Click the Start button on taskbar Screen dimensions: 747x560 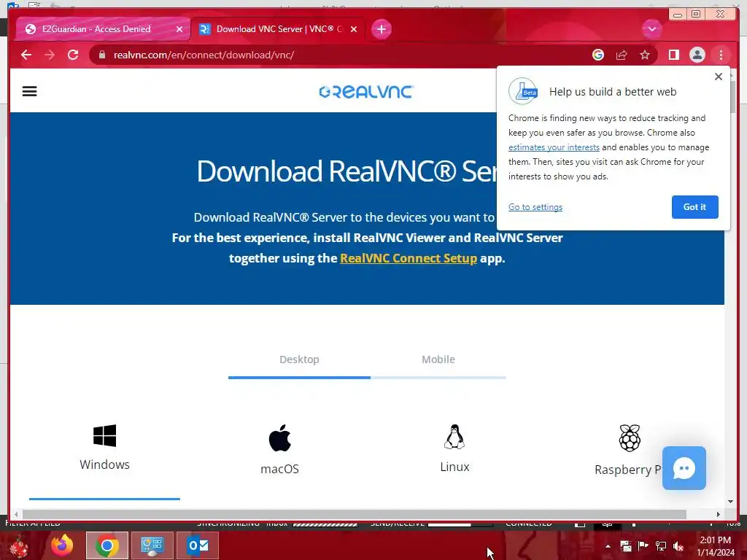(19, 546)
